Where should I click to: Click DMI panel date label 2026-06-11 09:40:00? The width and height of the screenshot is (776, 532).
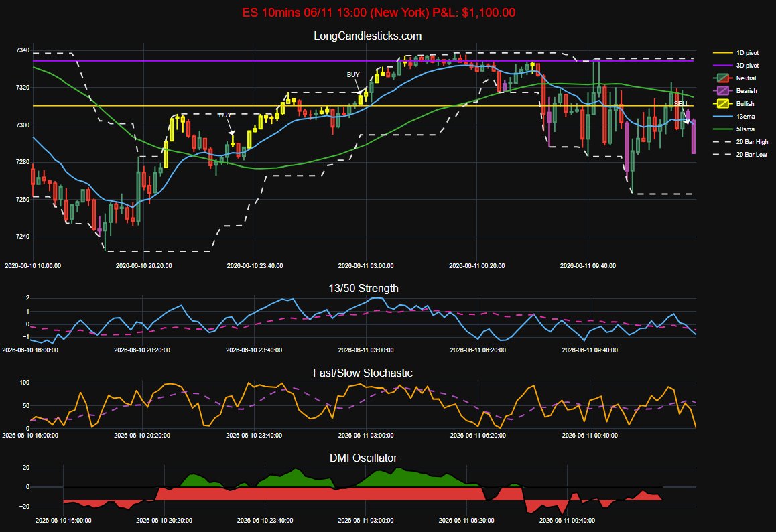(x=567, y=520)
